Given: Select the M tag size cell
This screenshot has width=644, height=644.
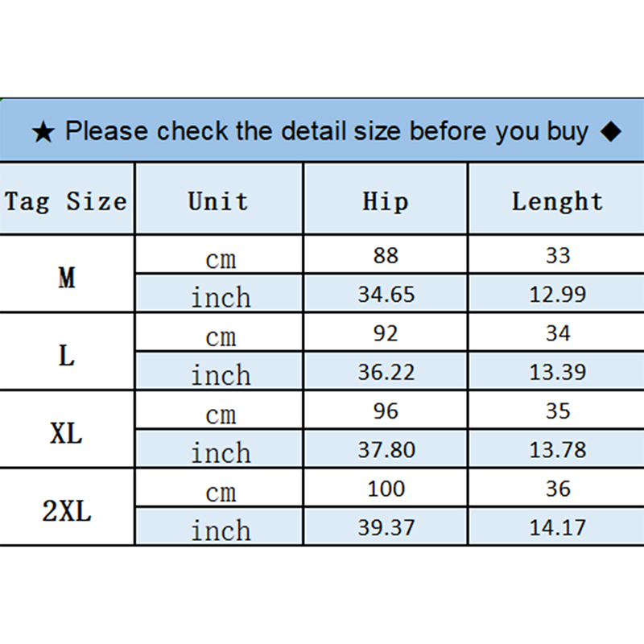Looking at the screenshot, I should 67,278.
